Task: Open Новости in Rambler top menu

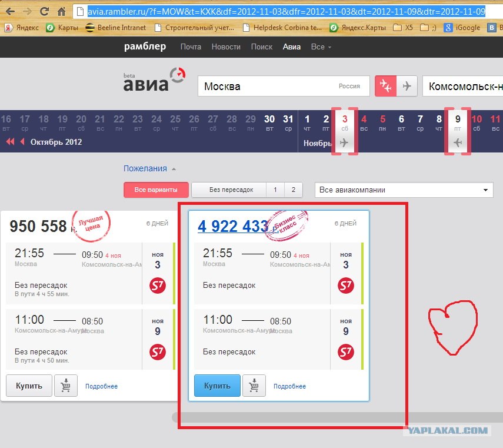Action: (226, 47)
